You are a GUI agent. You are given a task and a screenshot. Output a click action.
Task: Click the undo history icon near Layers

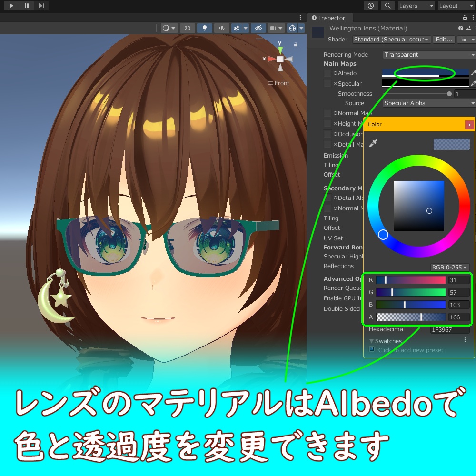point(371,6)
